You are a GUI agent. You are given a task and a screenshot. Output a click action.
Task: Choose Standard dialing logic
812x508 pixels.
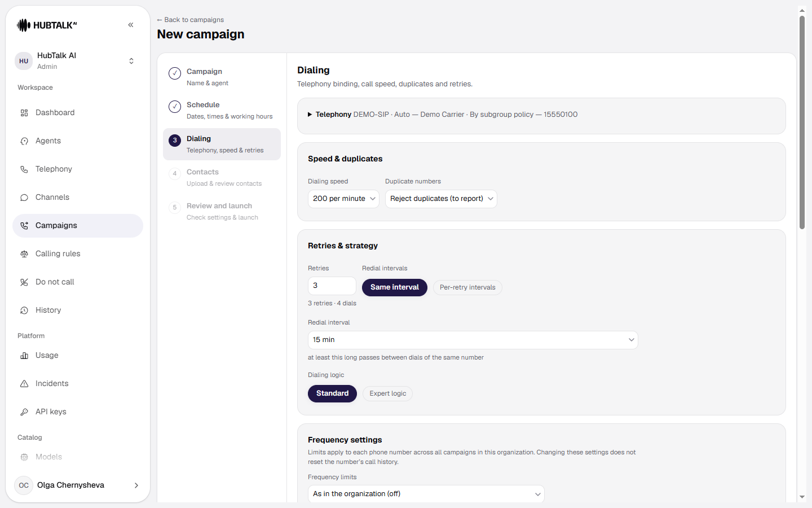(332, 393)
